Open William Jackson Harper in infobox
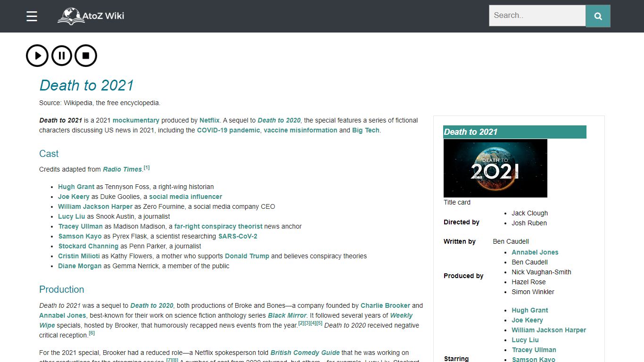Image resolution: width=644 pixels, height=362 pixels. [549, 330]
